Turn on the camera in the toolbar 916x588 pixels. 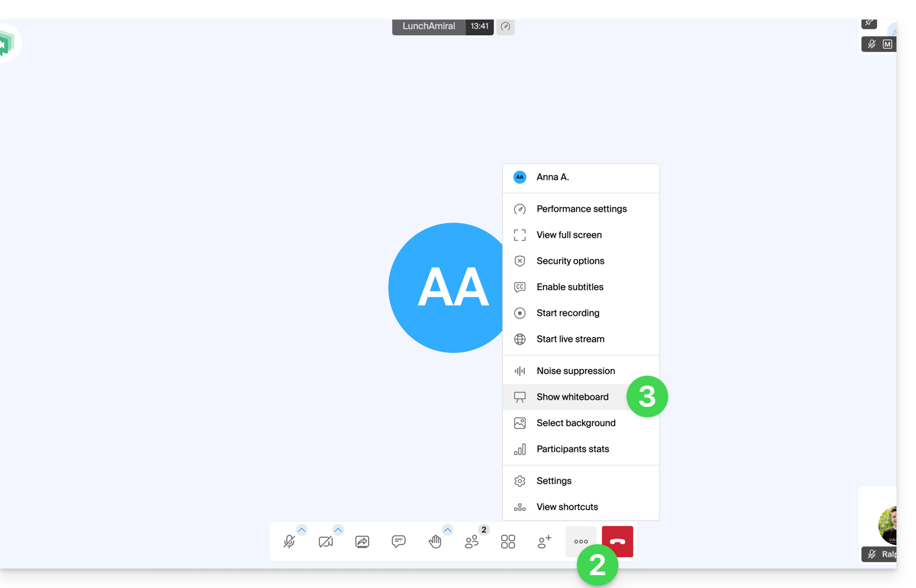point(326,542)
